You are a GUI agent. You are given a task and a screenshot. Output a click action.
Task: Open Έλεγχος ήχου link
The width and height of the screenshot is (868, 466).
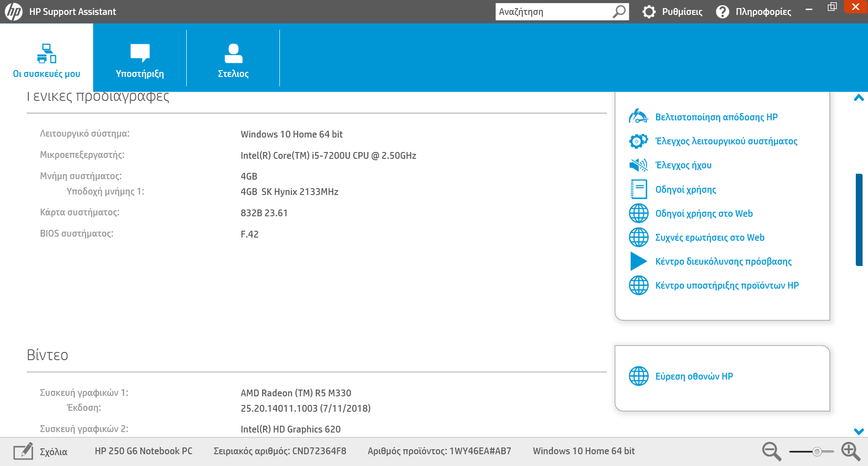684,165
